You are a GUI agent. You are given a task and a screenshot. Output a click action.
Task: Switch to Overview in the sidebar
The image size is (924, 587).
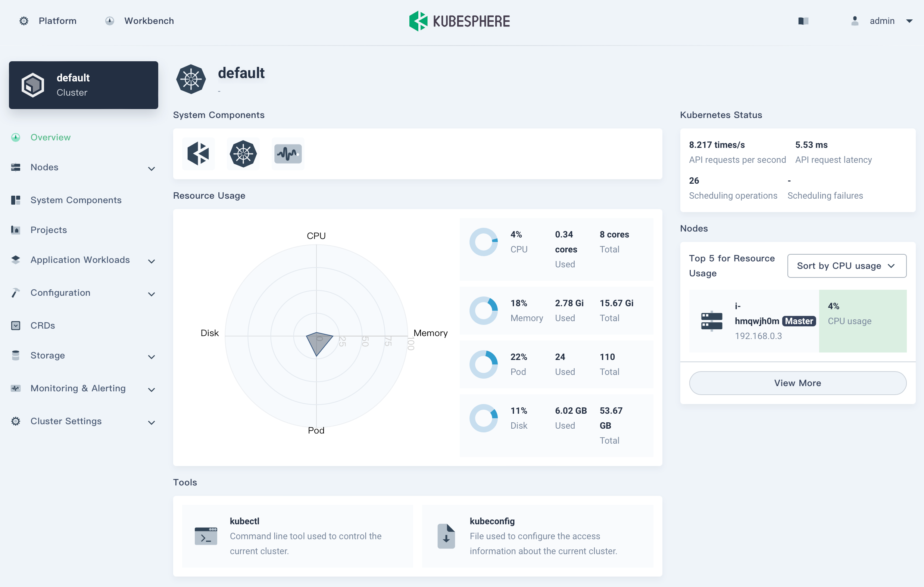pos(51,137)
